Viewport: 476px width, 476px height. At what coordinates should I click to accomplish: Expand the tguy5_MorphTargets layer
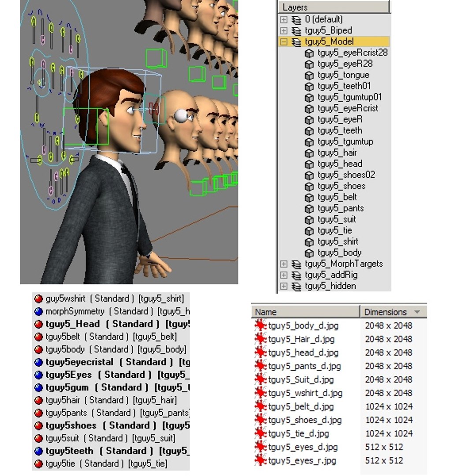(283, 264)
